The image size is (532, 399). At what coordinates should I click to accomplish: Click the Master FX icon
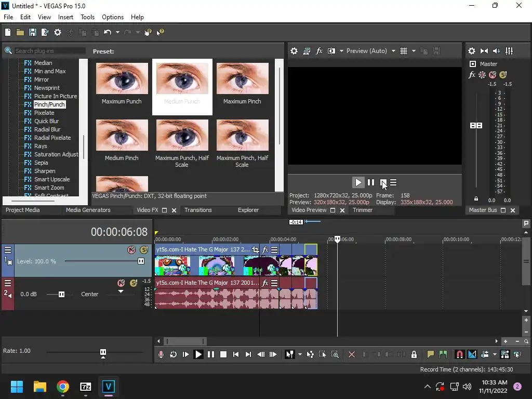472,75
